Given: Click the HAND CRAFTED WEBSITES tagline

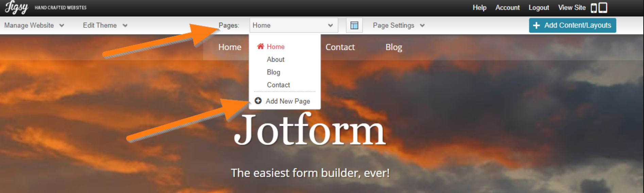Looking at the screenshot, I should coord(61,7).
